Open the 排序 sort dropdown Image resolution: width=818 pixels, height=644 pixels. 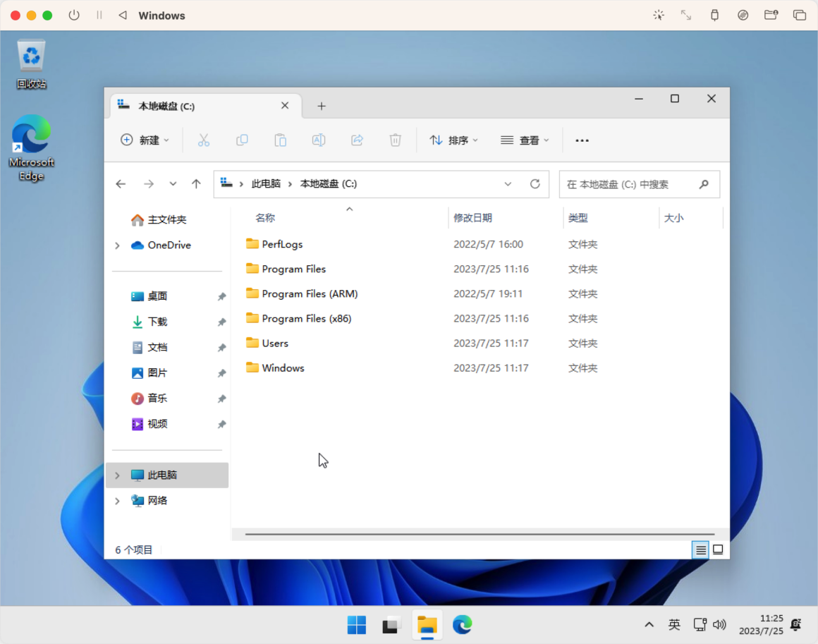pos(453,140)
